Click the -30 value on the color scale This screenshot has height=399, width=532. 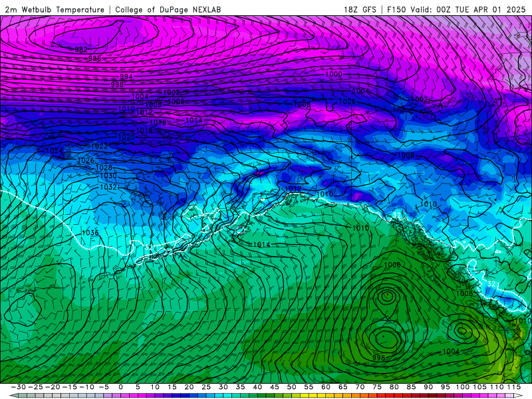coord(19,387)
